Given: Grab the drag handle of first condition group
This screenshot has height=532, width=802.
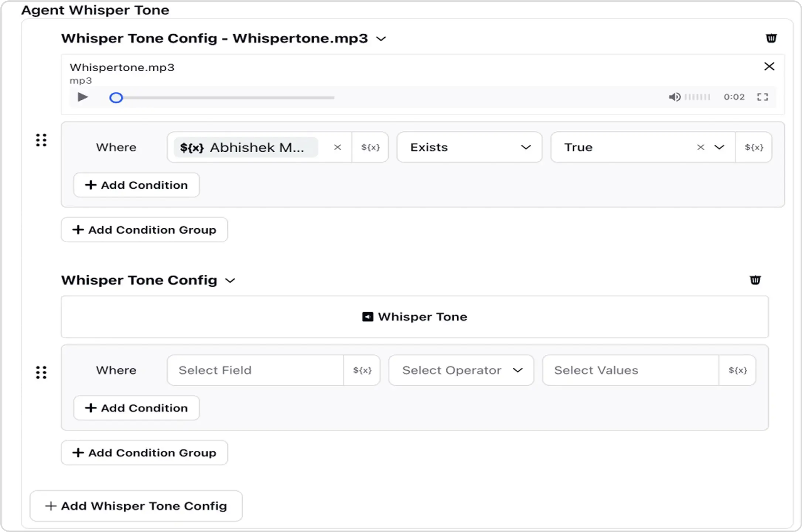Looking at the screenshot, I should [x=41, y=140].
